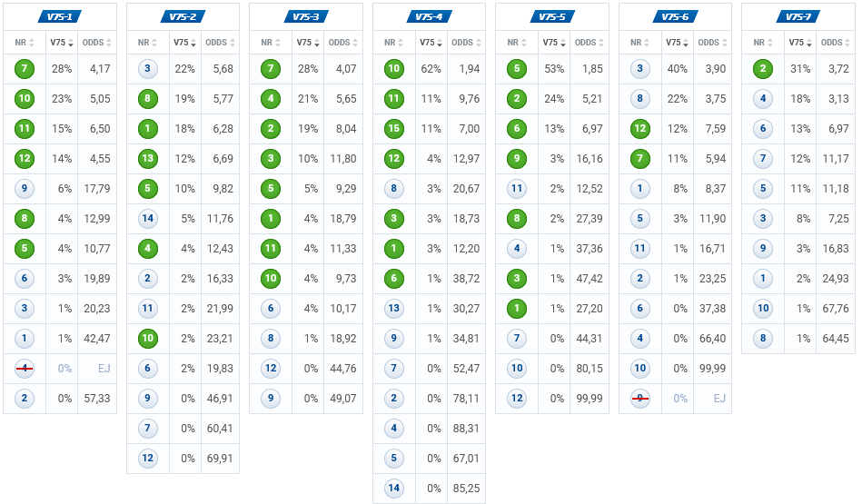Image resolution: width=862 pixels, height=504 pixels.
Task: Select horse 3 in V75-2
Action: [148, 69]
